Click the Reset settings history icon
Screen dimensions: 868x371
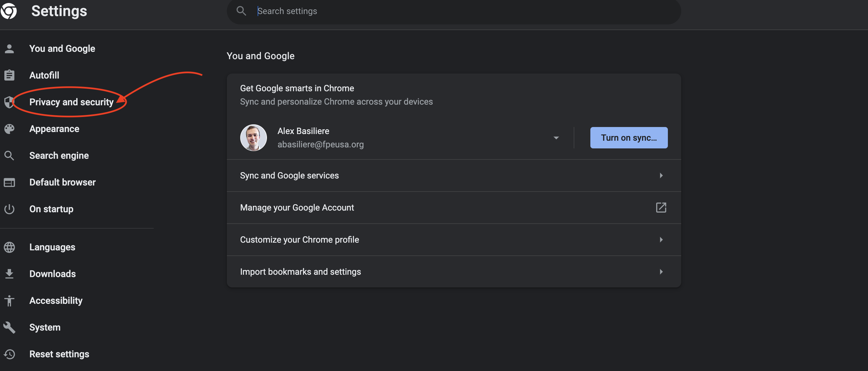pos(9,354)
